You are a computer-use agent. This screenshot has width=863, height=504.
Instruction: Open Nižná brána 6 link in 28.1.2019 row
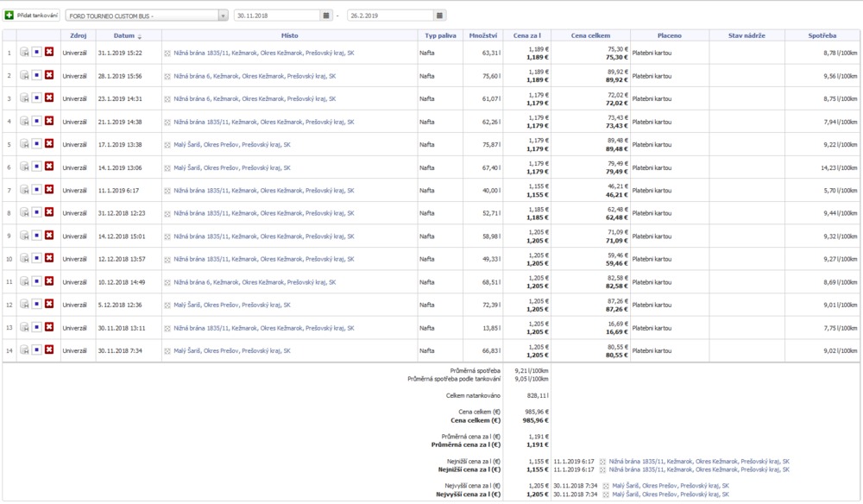tap(255, 76)
